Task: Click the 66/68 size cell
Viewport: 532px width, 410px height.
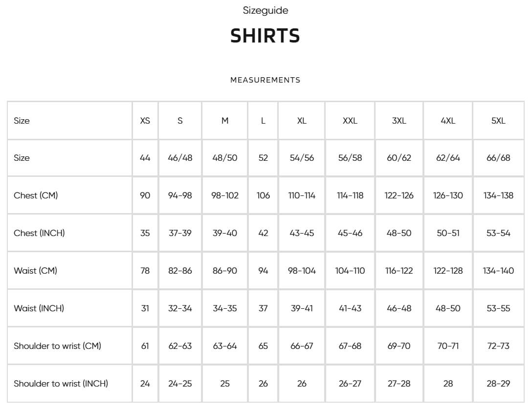Action: (498, 158)
